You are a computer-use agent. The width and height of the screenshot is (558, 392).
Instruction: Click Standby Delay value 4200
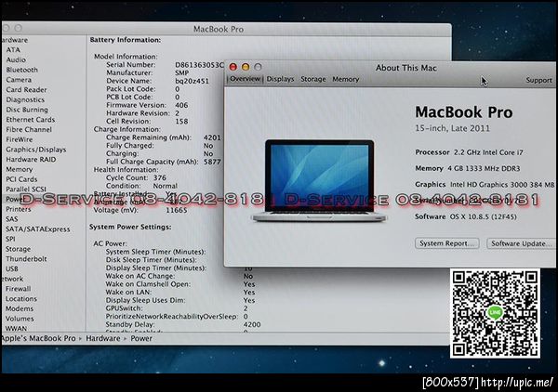(x=252, y=324)
